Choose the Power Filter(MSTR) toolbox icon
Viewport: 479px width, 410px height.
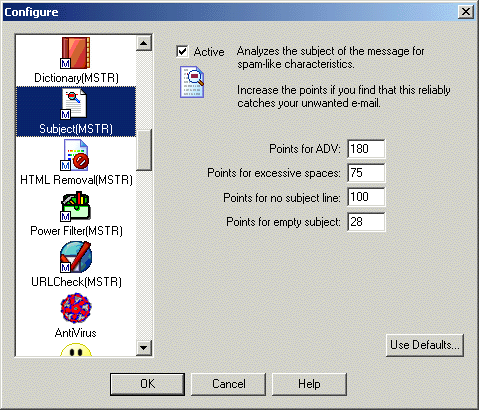[x=76, y=206]
